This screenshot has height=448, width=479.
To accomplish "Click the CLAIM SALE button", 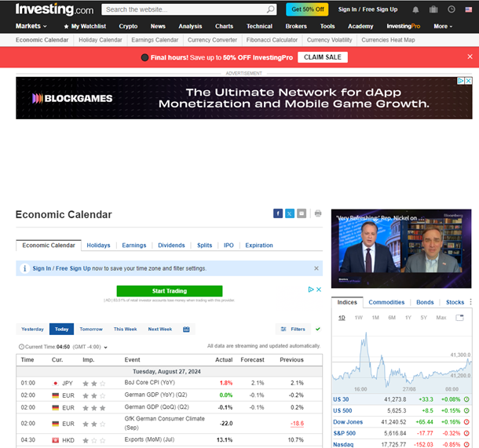I will coord(323,57).
